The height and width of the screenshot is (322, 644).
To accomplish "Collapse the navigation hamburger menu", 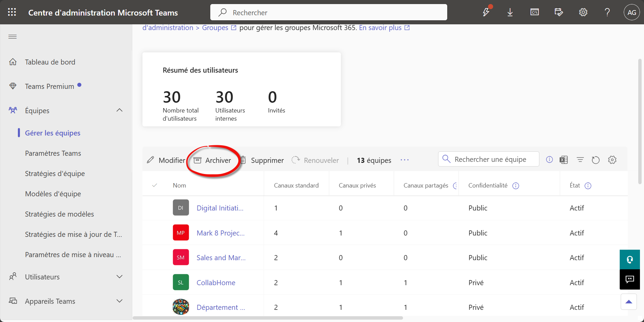I will tap(12, 36).
